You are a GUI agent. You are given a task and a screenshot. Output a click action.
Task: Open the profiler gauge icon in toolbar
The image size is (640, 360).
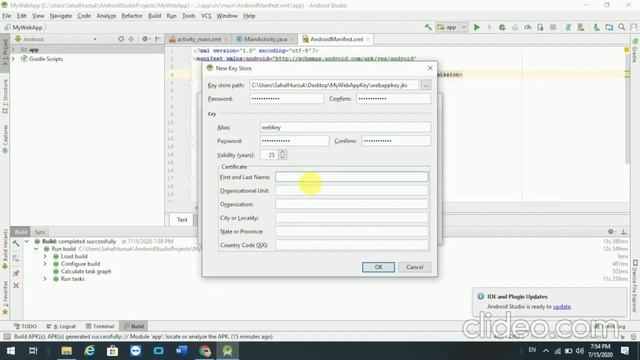point(528,27)
